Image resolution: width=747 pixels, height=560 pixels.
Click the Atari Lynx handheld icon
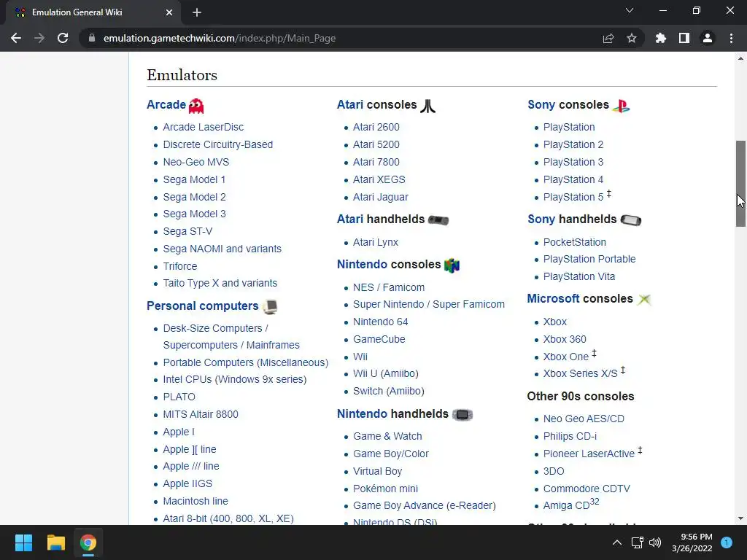[438, 220]
